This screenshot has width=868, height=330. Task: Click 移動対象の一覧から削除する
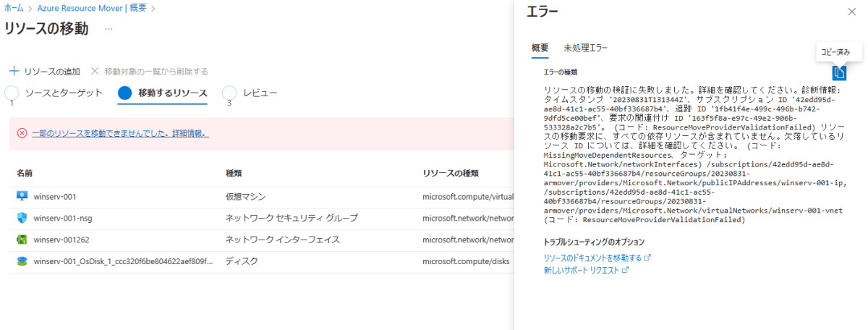click(x=150, y=71)
